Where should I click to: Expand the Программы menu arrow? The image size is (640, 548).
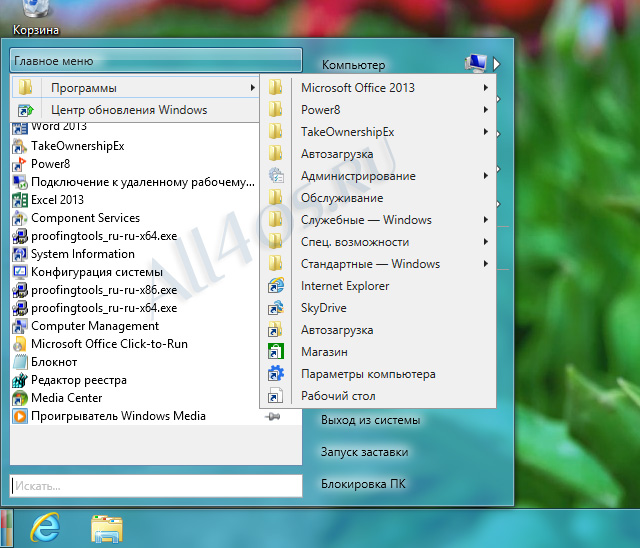click(253, 88)
